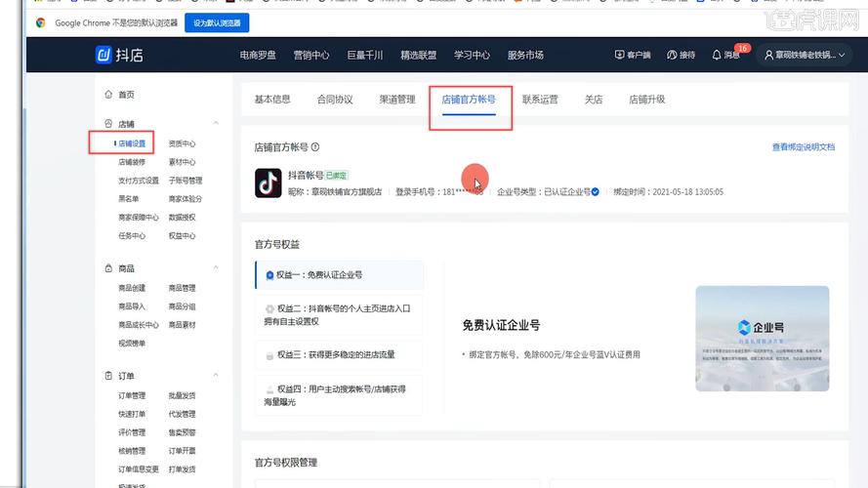
Task: Open 支付方式设置 in the sidebar
Action: point(139,181)
